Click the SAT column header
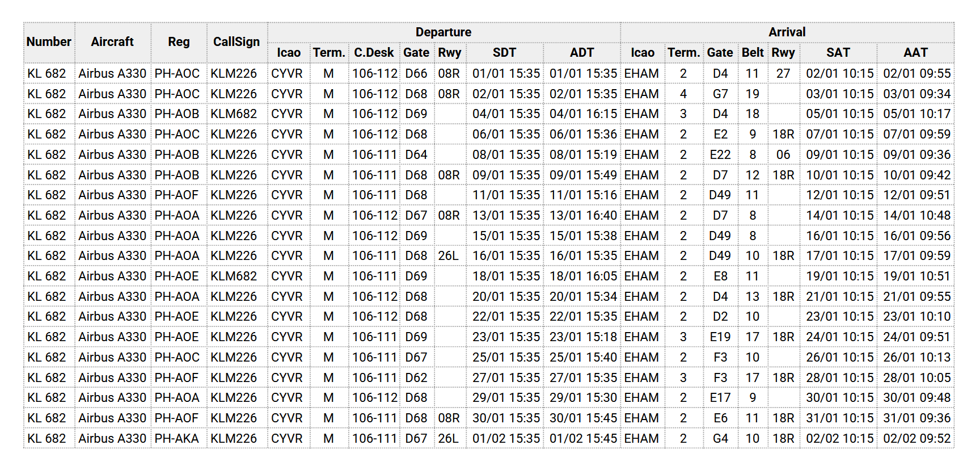This screenshot has height=470, width=980. 838,53
